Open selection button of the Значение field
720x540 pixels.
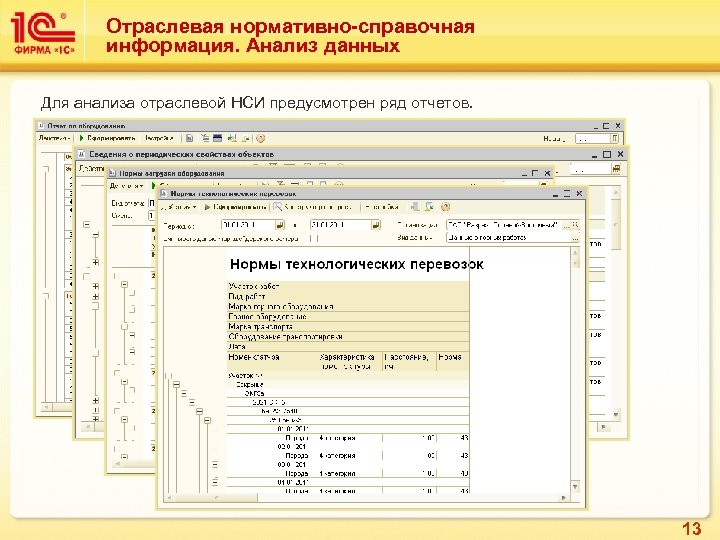(x=575, y=238)
